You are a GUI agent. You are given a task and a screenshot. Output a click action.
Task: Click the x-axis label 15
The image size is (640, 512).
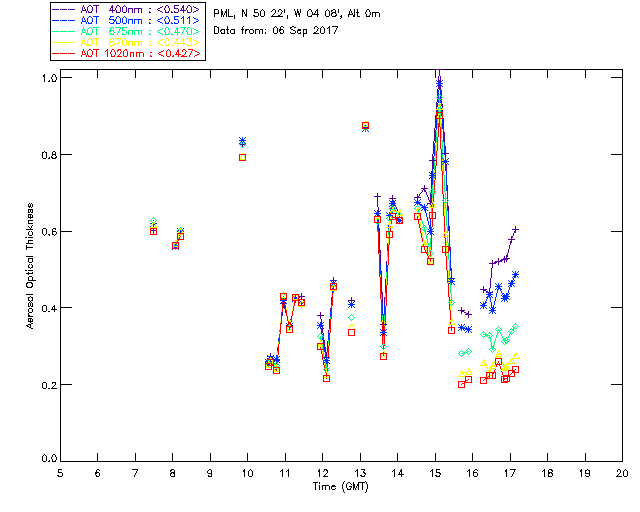pyautogui.click(x=435, y=473)
